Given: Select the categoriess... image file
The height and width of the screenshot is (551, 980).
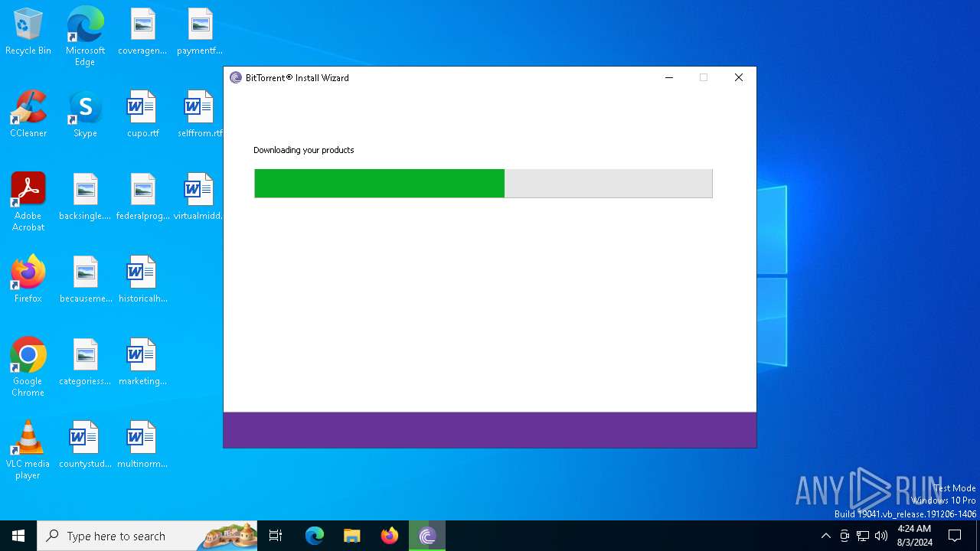Looking at the screenshot, I should pos(85,363).
